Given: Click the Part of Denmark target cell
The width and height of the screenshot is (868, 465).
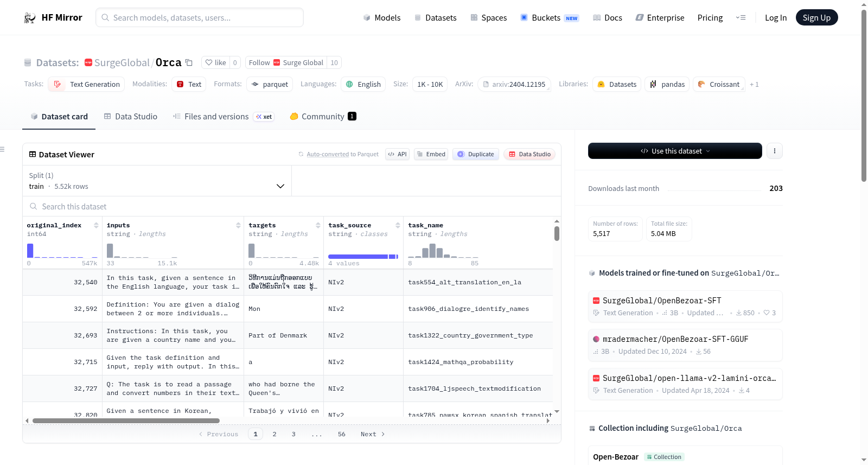Looking at the screenshot, I should [x=284, y=335].
